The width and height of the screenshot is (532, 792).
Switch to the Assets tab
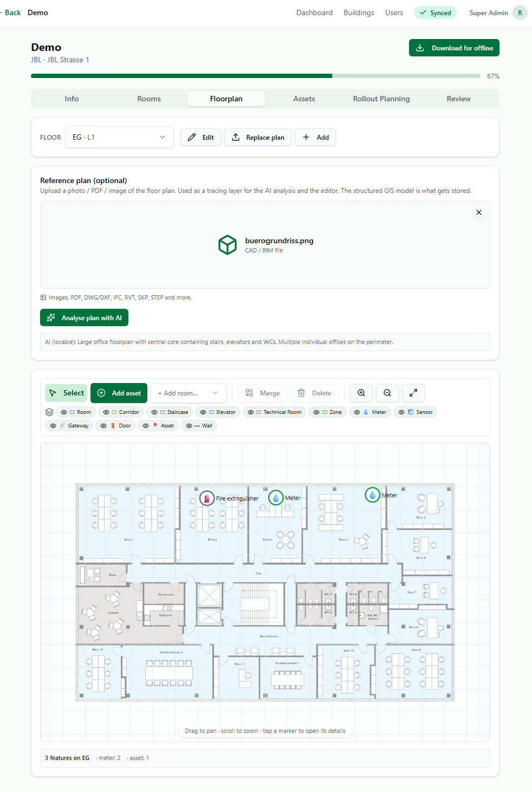(x=304, y=99)
